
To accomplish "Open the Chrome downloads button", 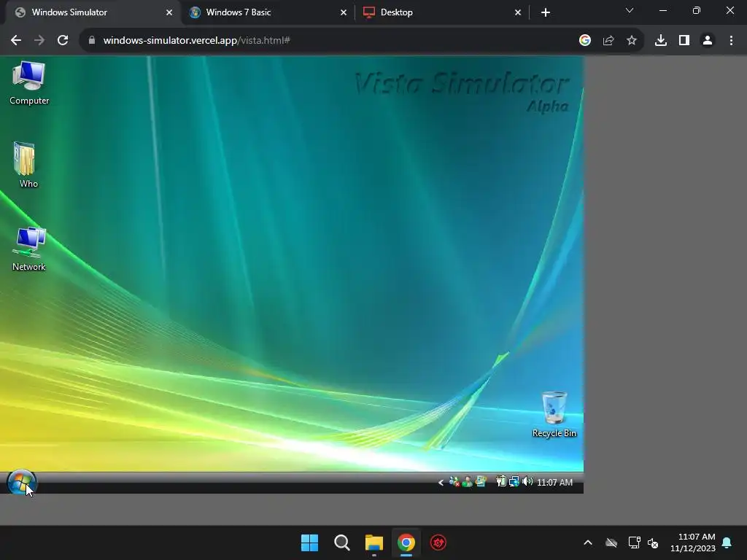I will coord(661,41).
